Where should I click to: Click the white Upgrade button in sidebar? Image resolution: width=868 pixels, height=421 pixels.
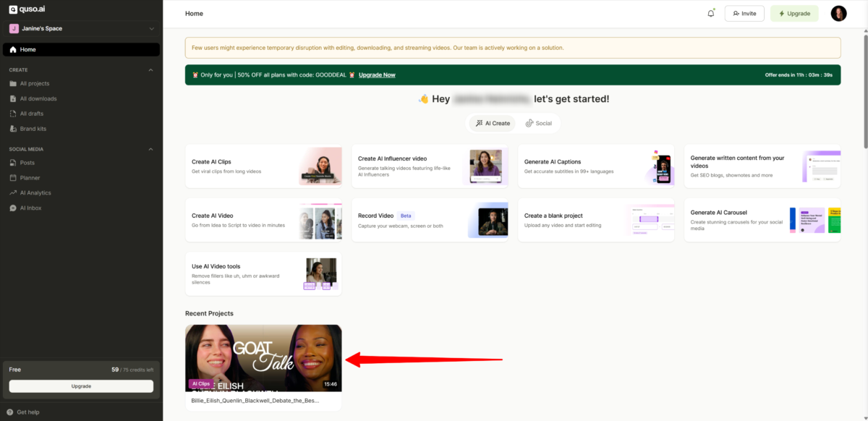(81, 386)
